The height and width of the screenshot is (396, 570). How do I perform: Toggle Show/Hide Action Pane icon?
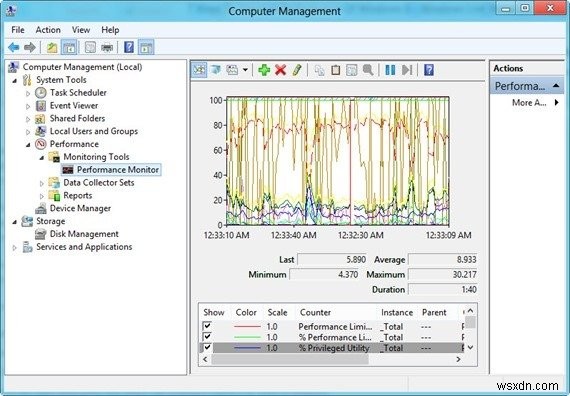pyautogui.click(x=146, y=47)
